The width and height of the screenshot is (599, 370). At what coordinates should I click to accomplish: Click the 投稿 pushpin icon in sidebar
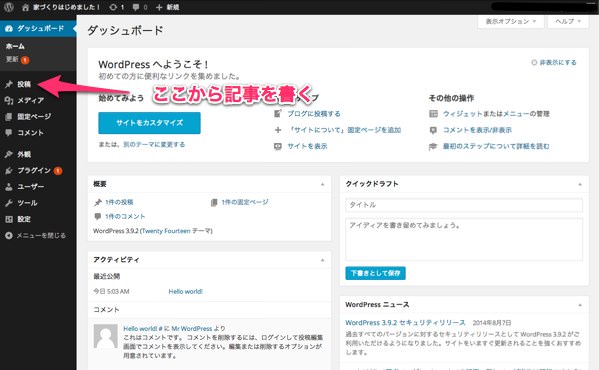click(x=9, y=84)
